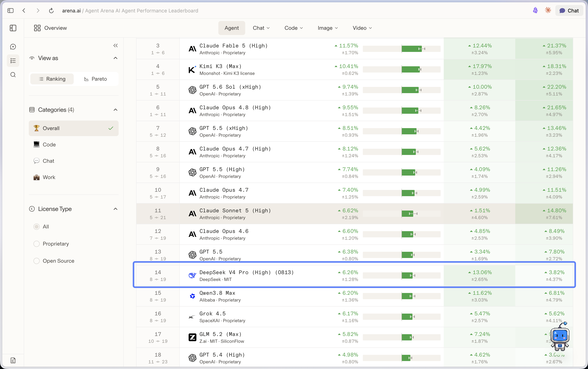
Task: Click the score bar for GLM 5.2 (Max)
Action: click(x=402, y=337)
